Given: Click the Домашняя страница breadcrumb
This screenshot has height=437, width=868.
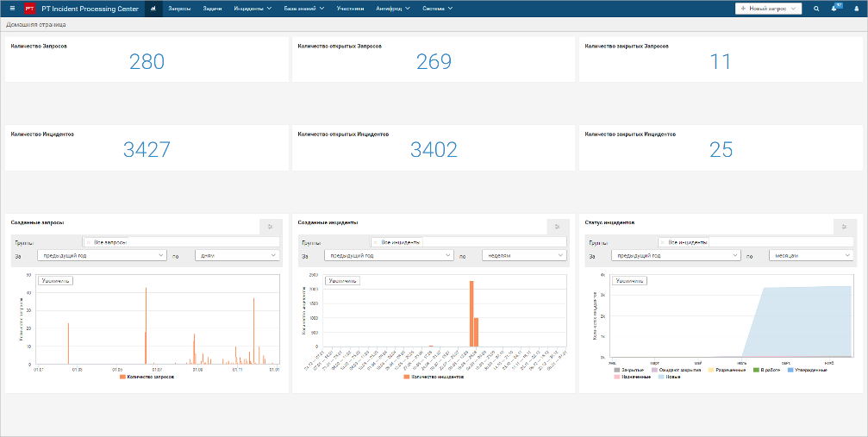Looking at the screenshot, I should [x=36, y=25].
